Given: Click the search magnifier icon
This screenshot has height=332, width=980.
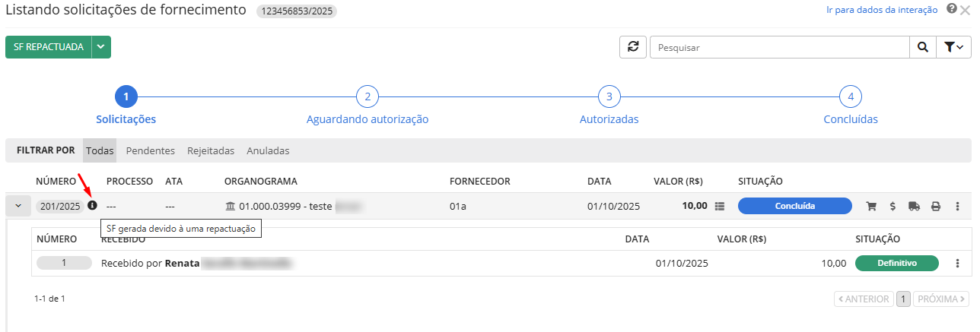Looking at the screenshot, I should click(x=922, y=47).
